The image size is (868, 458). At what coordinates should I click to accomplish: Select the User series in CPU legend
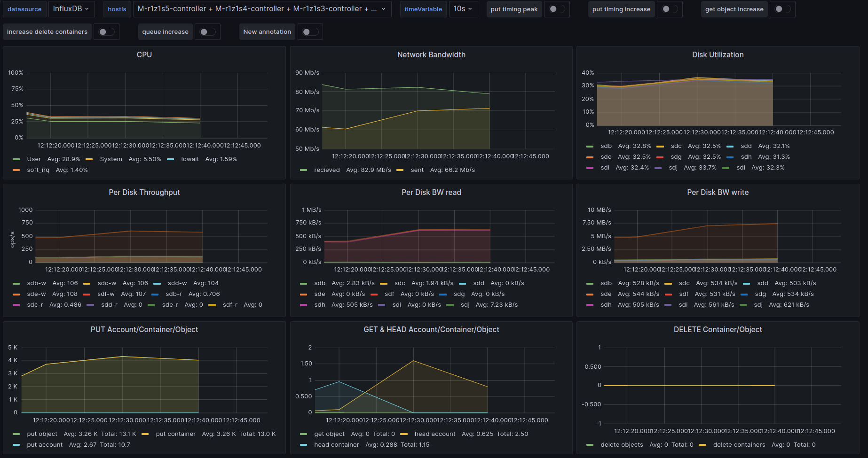[x=34, y=159]
